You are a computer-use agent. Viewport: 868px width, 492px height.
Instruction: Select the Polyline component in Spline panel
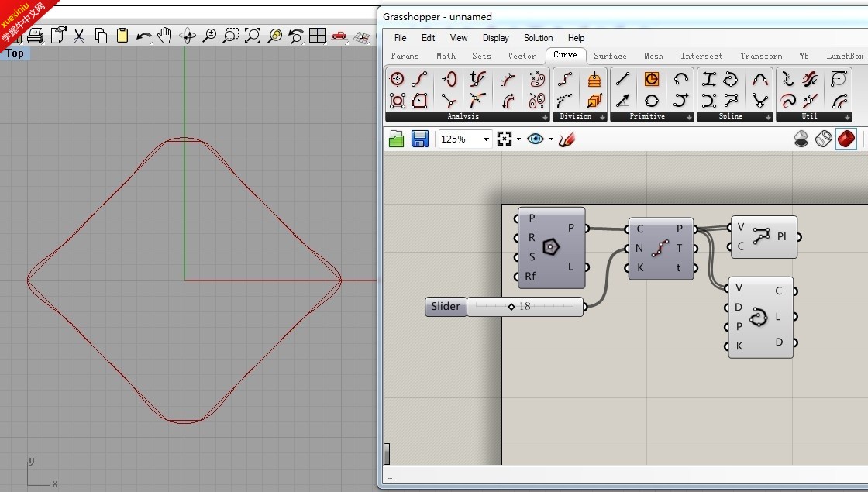click(x=732, y=100)
